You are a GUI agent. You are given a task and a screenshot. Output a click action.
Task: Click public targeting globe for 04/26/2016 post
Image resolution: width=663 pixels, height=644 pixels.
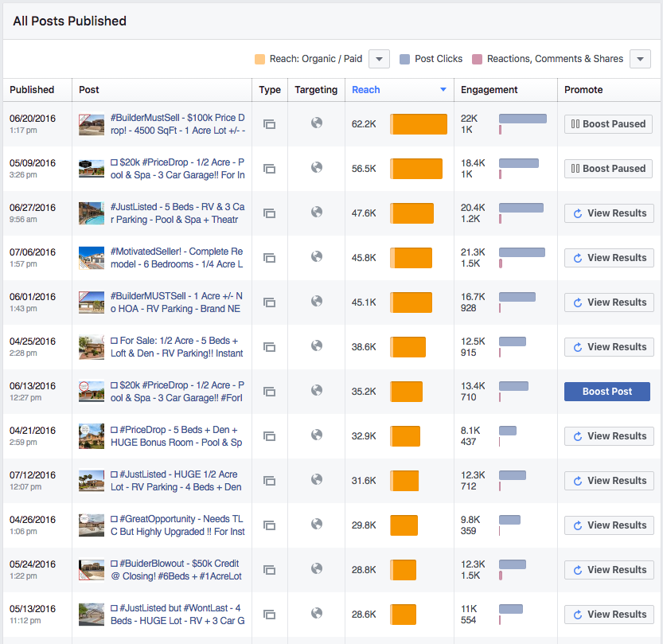317,524
